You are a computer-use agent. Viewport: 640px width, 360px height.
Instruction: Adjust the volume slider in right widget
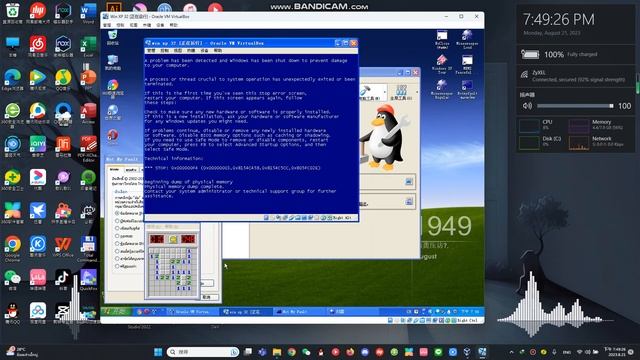575,106
